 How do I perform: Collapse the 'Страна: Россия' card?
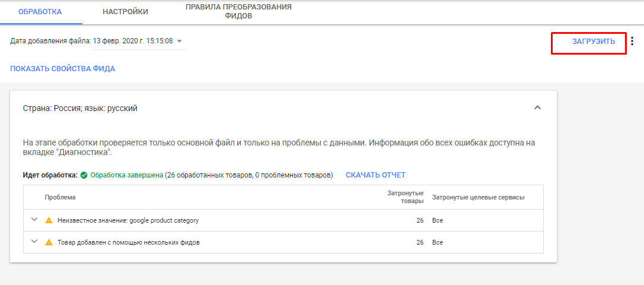pyautogui.click(x=537, y=108)
